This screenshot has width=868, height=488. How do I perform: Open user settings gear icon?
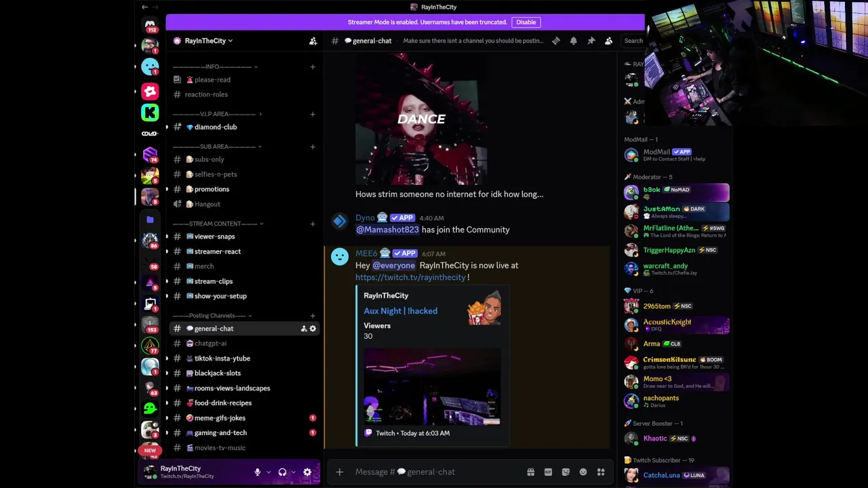click(x=307, y=472)
